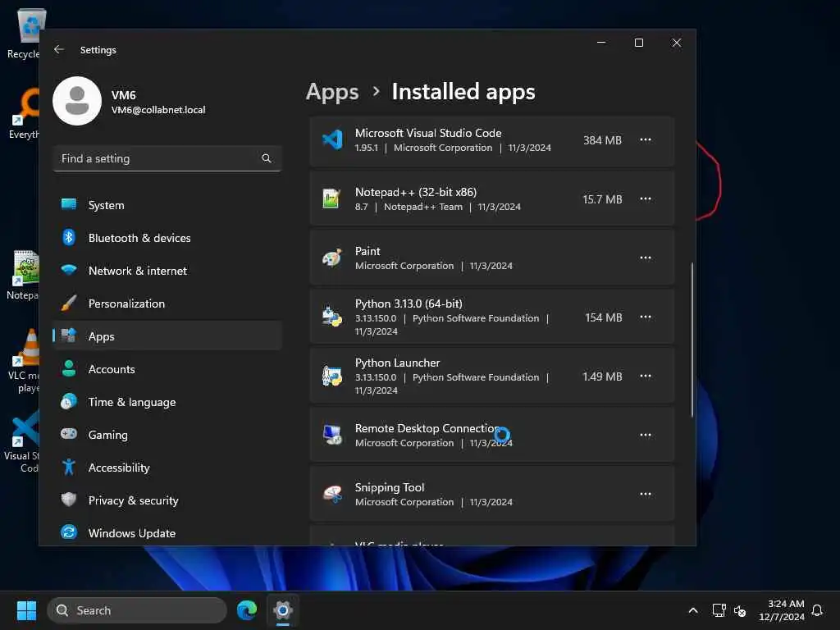Click the Paint app icon
This screenshot has height=630, width=840.
332,258
